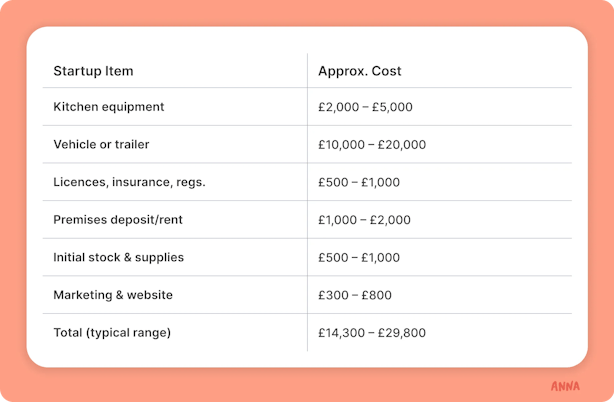The image size is (614, 402).
Task: Click the vertical divider between table columns
Action: [307, 202]
